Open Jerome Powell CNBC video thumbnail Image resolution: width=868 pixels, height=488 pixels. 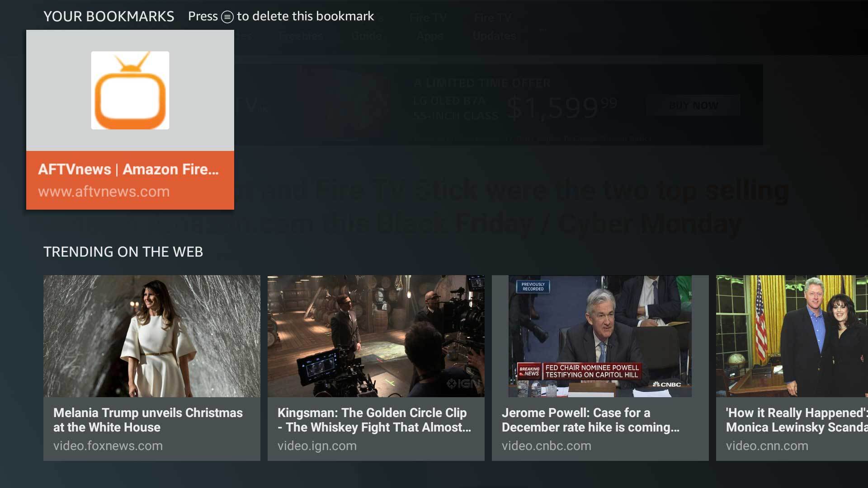600,336
